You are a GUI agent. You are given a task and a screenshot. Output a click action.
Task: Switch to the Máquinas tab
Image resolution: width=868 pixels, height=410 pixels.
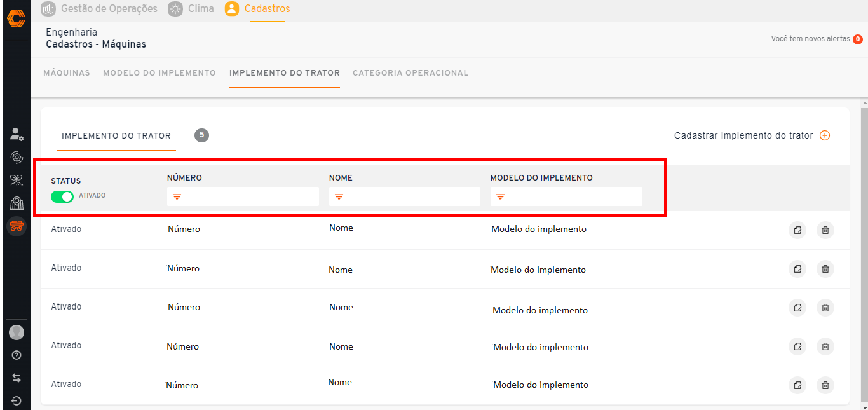coord(67,73)
